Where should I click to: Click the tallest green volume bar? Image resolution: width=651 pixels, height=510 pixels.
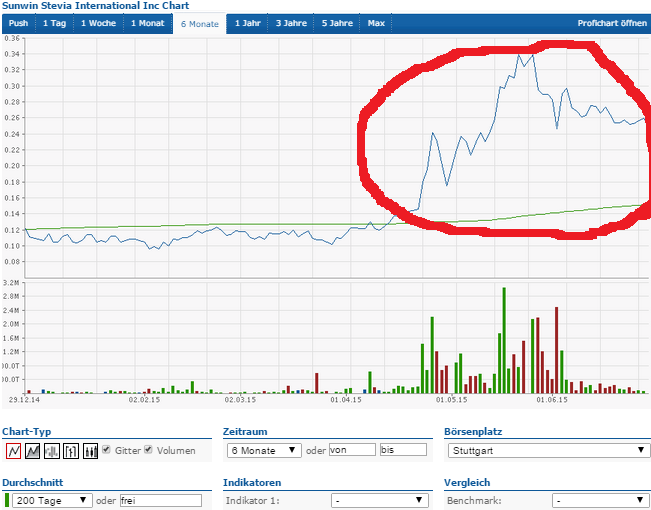[504, 340]
